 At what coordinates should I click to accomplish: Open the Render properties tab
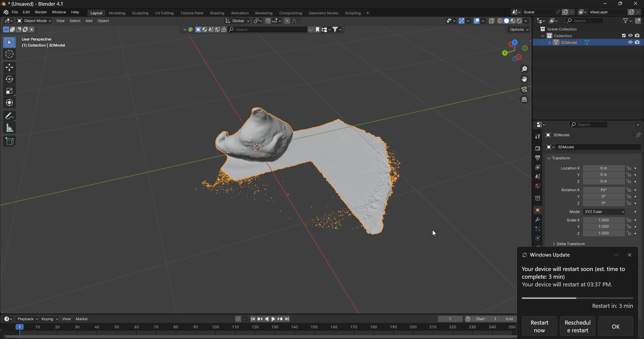(x=538, y=148)
